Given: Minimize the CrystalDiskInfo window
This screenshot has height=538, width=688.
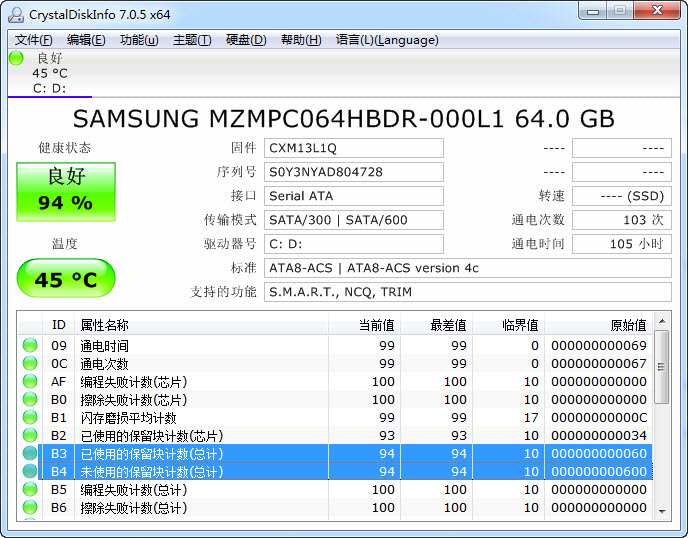Looking at the screenshot, I should pyautogui.click(x=593, y=11).
